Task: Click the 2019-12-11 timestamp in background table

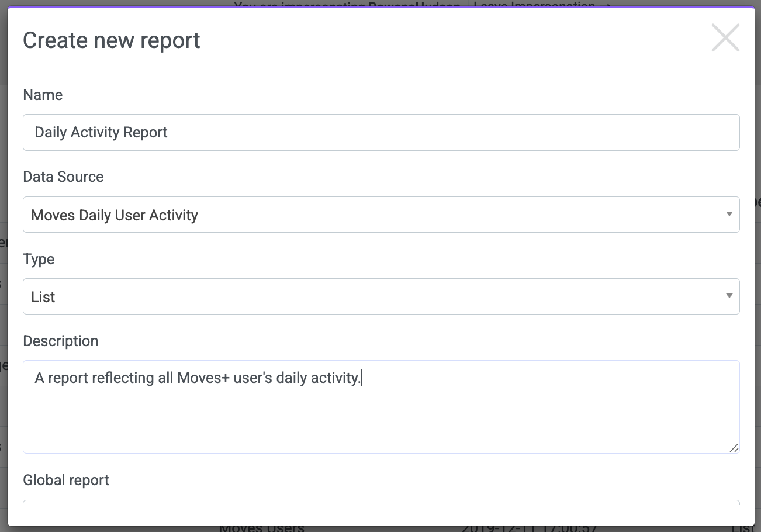Action: (x=529, y=528)
